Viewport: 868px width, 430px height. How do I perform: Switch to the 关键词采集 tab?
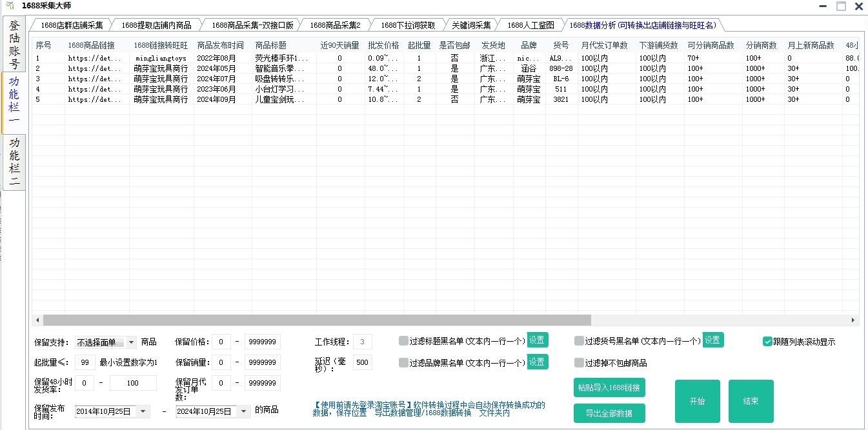click(471, 25)
